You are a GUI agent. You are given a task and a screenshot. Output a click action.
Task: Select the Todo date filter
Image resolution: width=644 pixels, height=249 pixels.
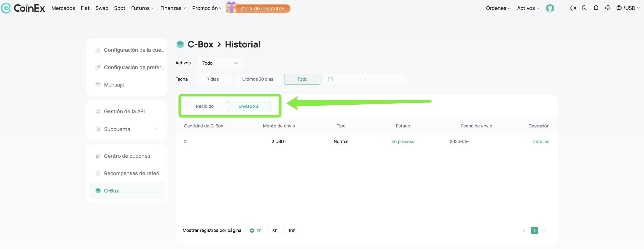(302, 79)
